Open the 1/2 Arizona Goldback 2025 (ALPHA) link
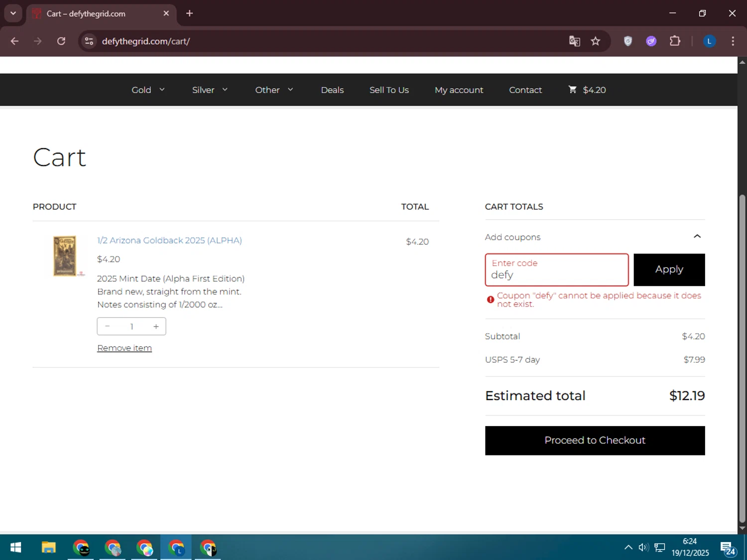 coord(169,240)
